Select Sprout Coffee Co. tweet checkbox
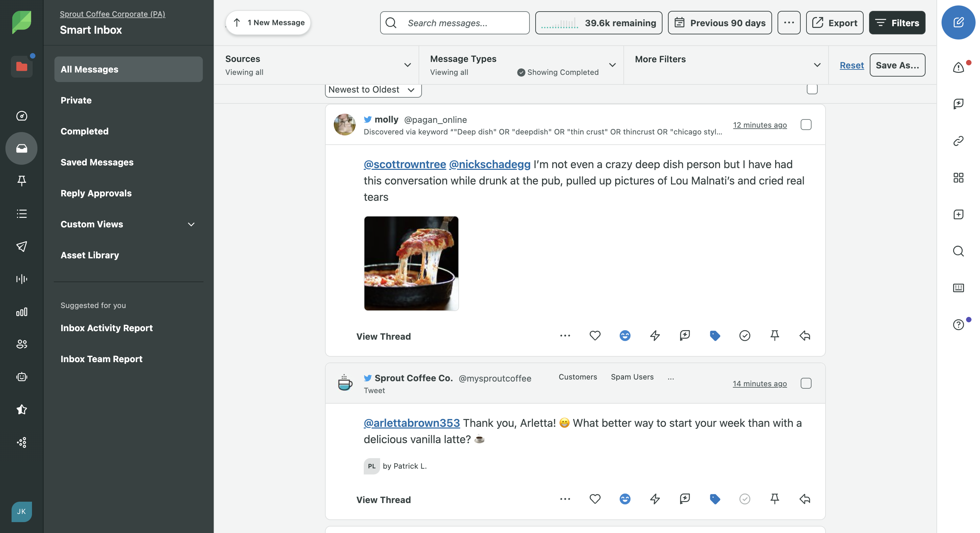The image size is (980, 533). (x=806, y=383)
